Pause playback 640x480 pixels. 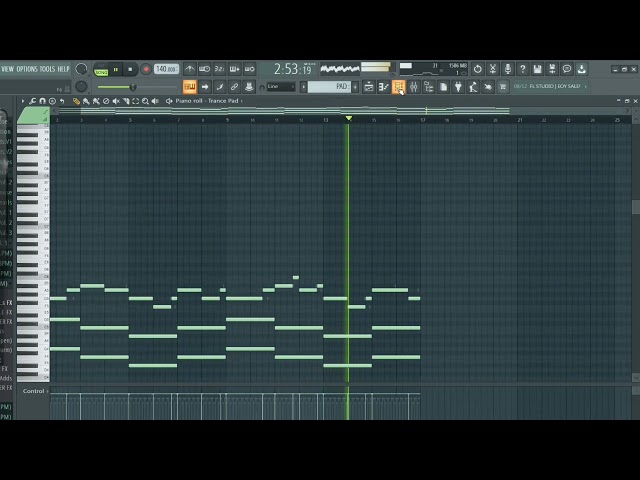coord(116,69)
